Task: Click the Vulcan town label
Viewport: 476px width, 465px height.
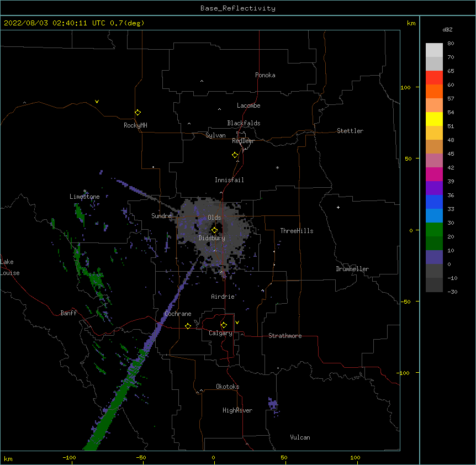Action: coord(300,437)
